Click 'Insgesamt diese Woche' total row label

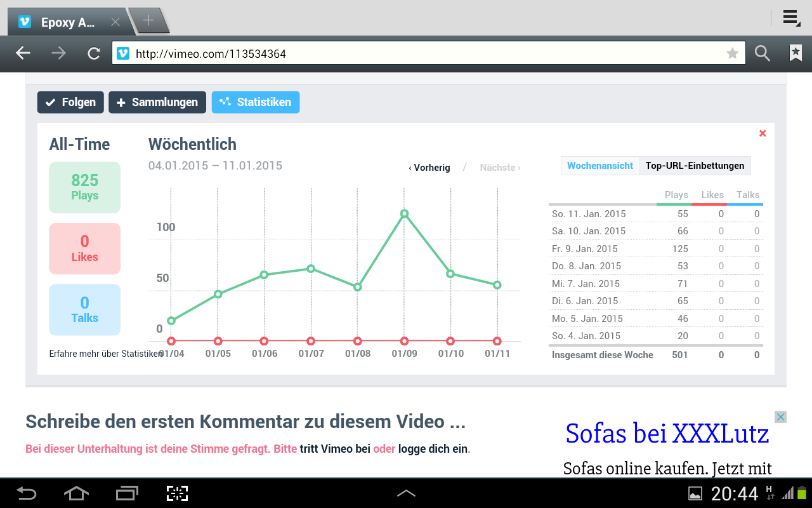(603, 355)
